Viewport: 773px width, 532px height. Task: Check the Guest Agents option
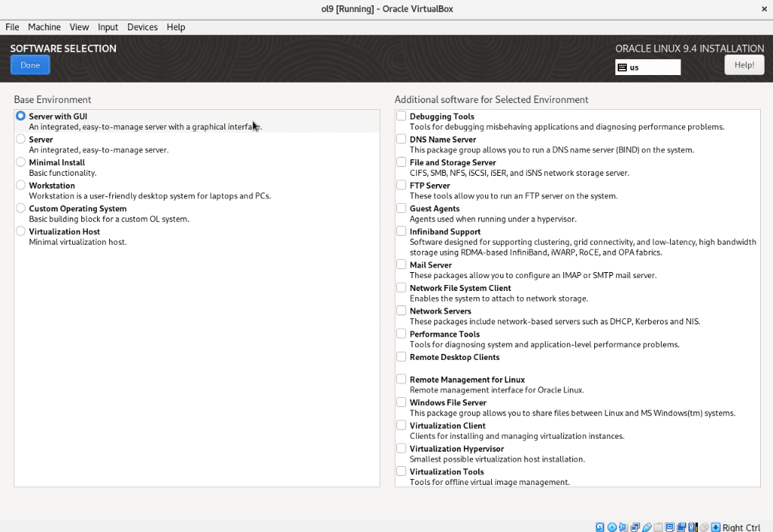click(x=402, y=208)
